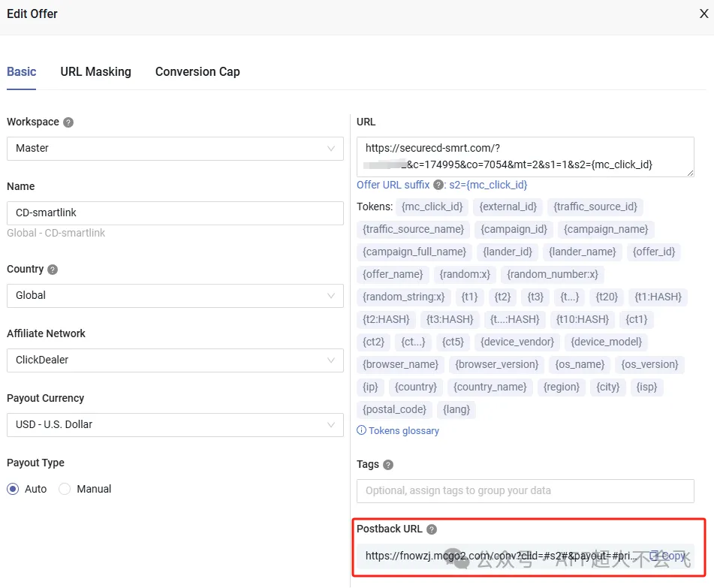Click the Workspace help question icon
Image resolution: width=714 pixels, height=588 pixels.
pos(68,122)
